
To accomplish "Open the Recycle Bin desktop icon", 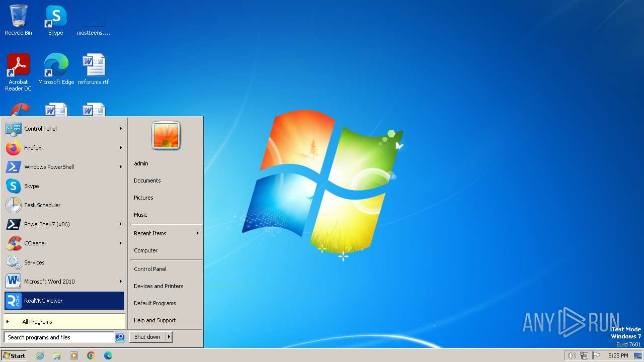I will pos(18,20).
